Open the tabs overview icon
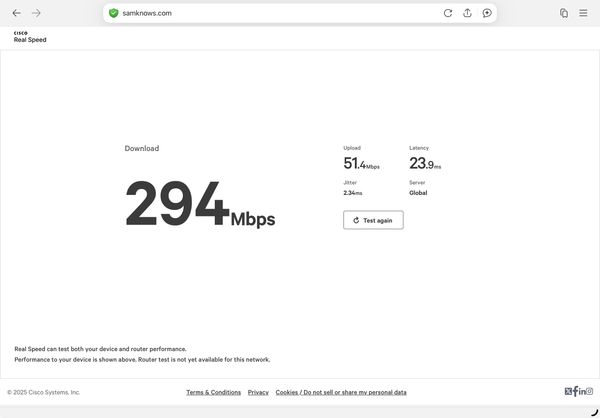600x418 pixels. (564, 13)
